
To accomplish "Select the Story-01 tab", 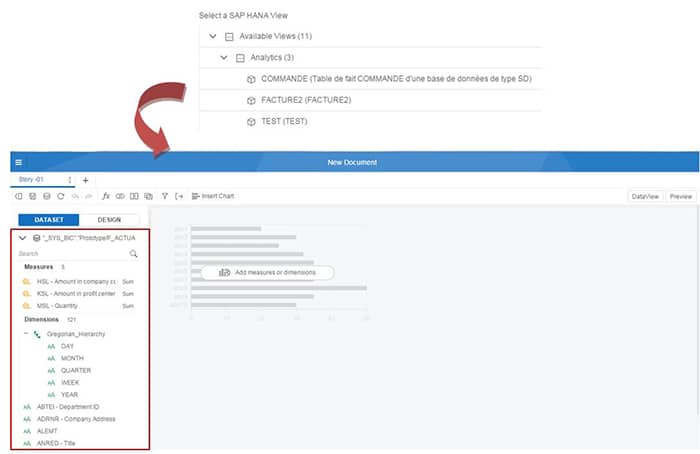I will point(31,179).
